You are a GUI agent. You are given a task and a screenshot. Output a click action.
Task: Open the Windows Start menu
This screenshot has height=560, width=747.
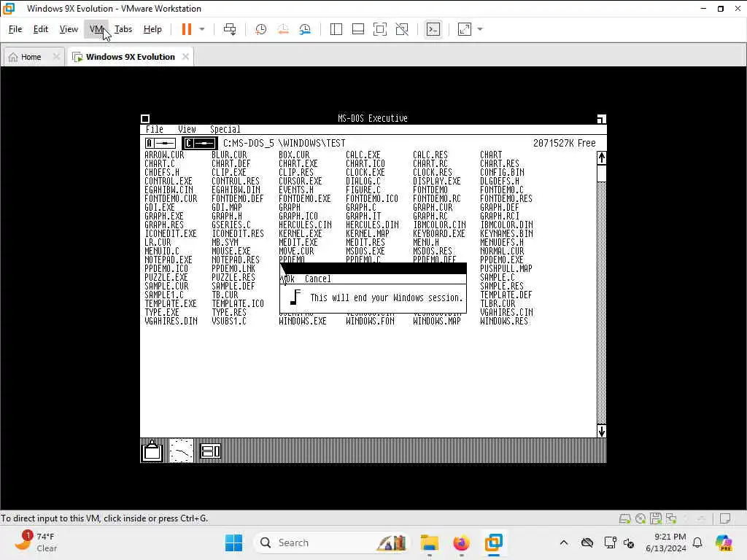233,542
